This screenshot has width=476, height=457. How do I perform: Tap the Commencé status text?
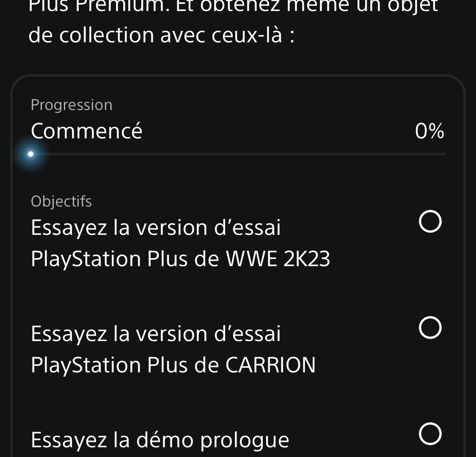(x=86, y=131)
